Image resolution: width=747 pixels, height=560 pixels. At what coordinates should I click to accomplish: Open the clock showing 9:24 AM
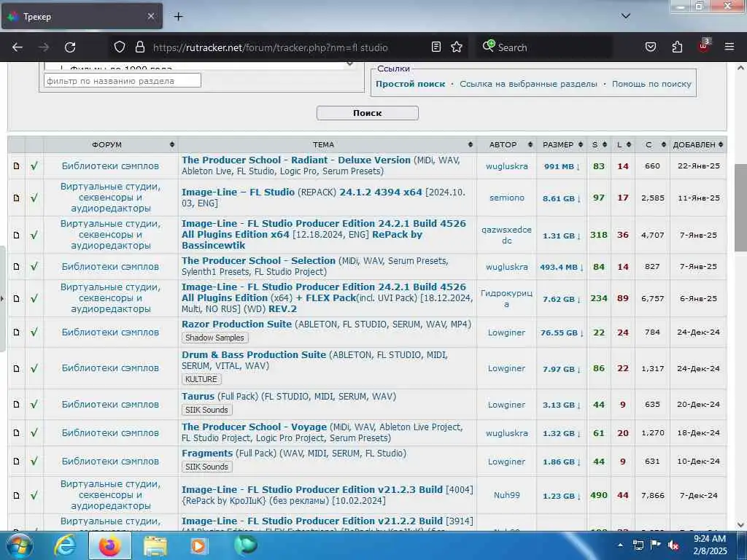click(710, 545)
